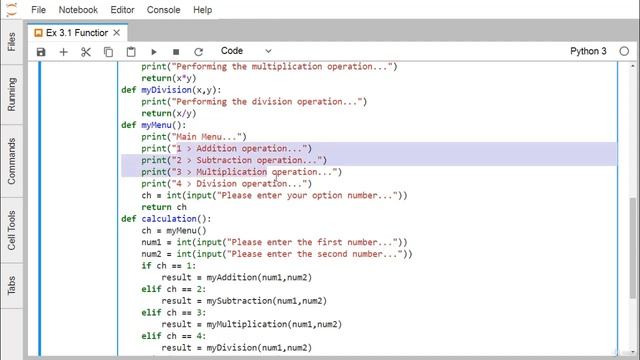Restart the kernel with the refresh icon
This screenshot has height=360, width=640.
198,52
